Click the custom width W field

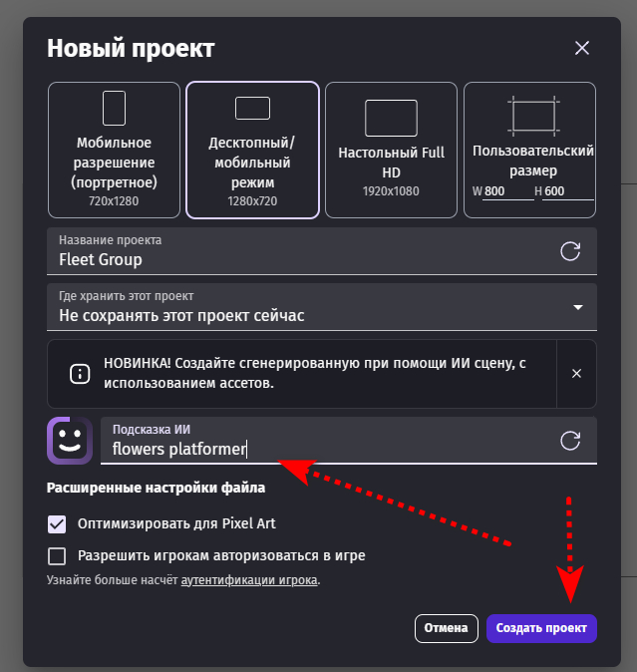507,191
